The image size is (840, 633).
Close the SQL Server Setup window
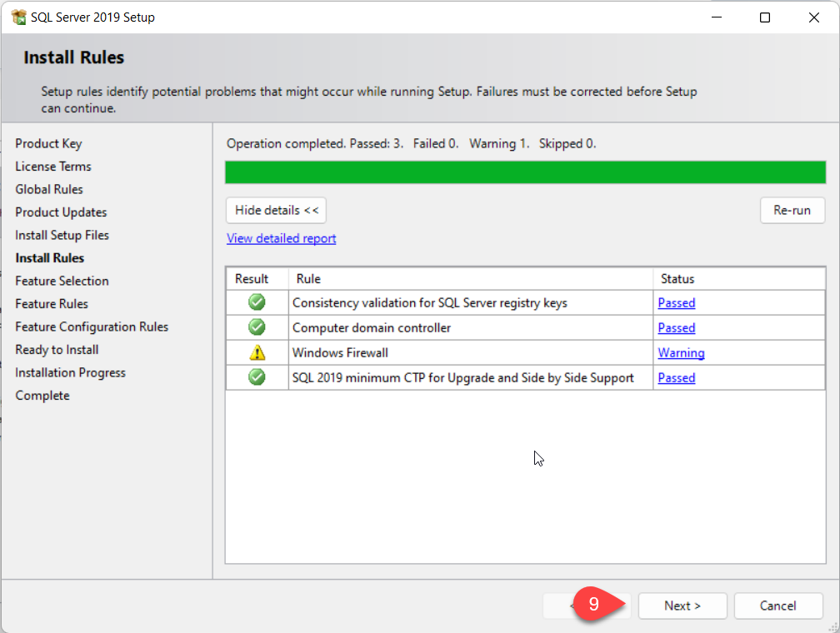pos(813,17)
